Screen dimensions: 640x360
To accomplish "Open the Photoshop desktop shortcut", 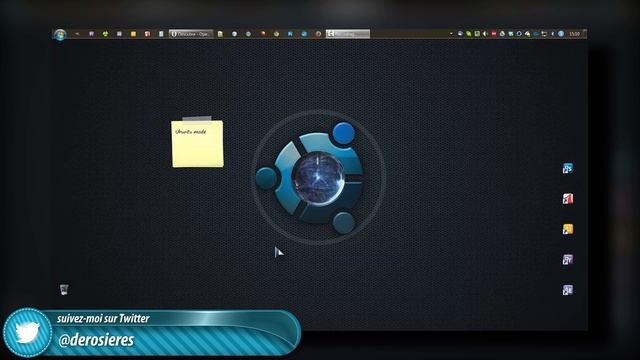I will (x=568, y=168).
